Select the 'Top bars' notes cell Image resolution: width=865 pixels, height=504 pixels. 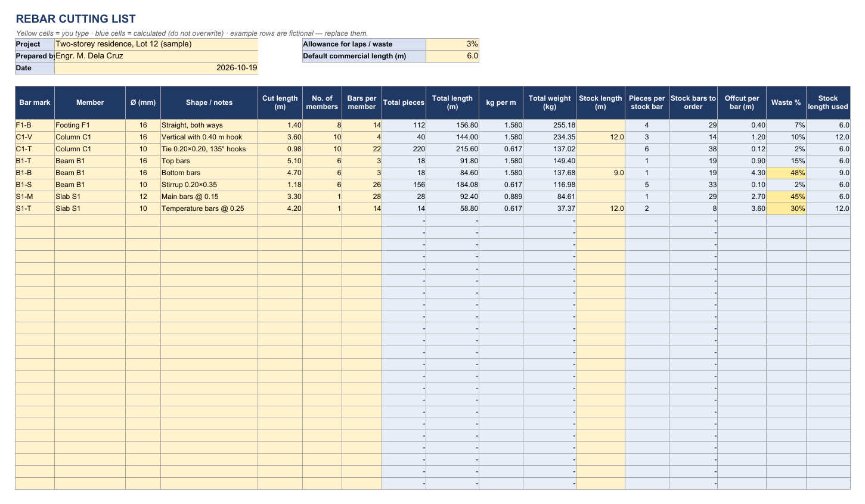[209, 161]
